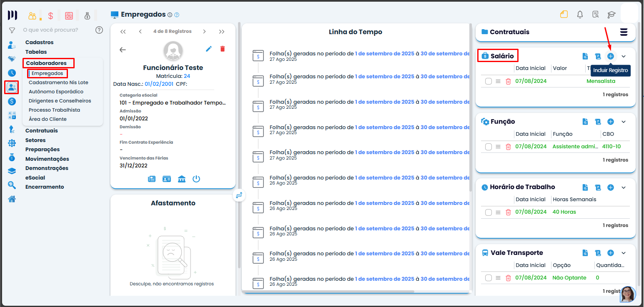Open the red dollar sign module in top bar
This screenshot has height=307, width=644.
pyautogui.click(x=50, y=16)
